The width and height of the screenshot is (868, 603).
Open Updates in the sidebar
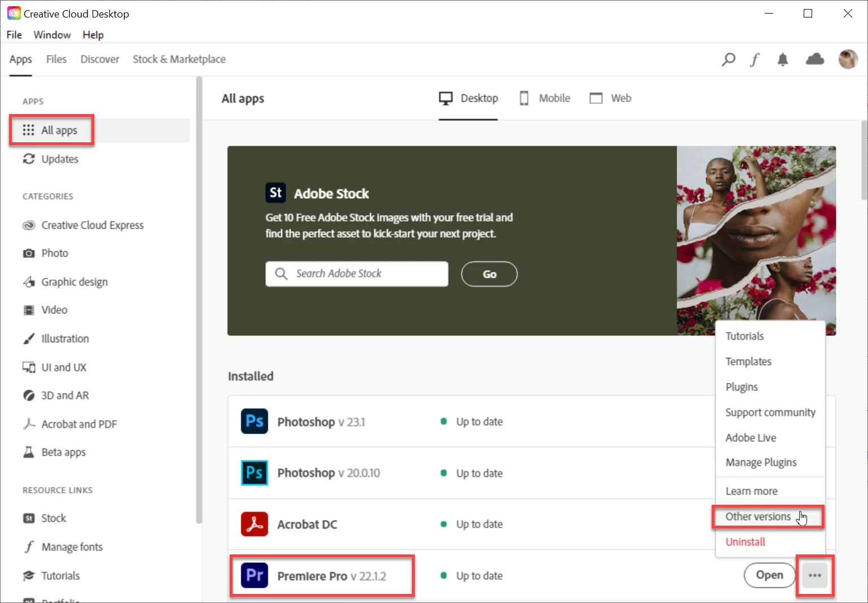pos(50,159)
